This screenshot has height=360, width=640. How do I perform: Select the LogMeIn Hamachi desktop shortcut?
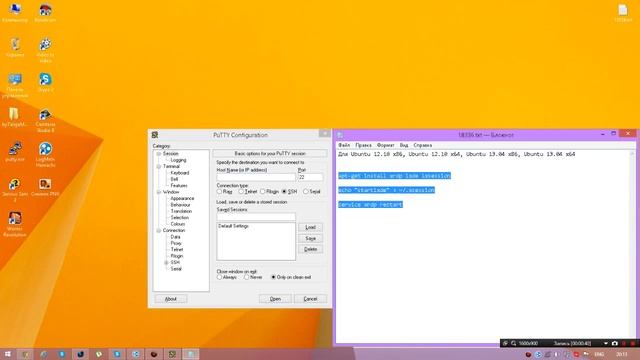[45, 154]
